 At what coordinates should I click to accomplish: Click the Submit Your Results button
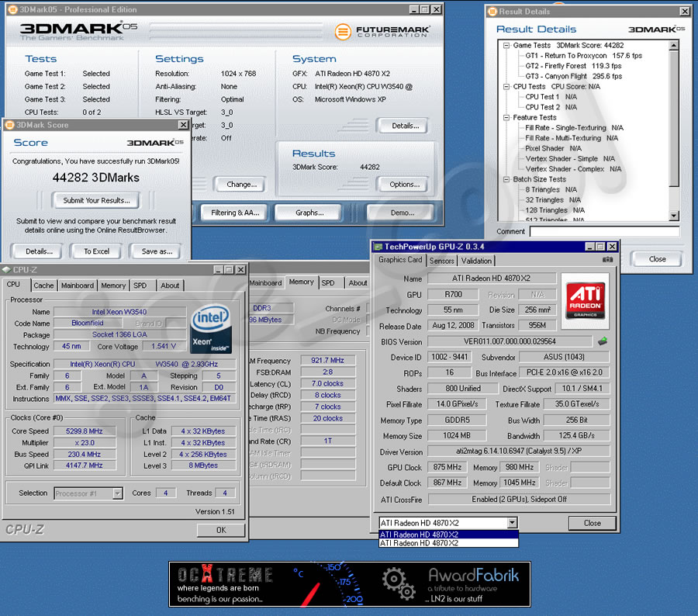pos(96,200)
